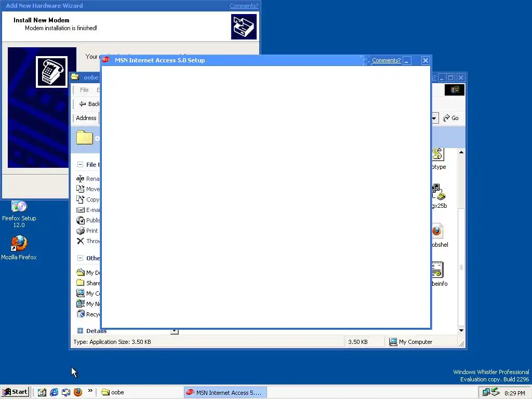The image size is (532, 399).
Task: Expand the quick launch overflow chevron
Action: [90, 391]
